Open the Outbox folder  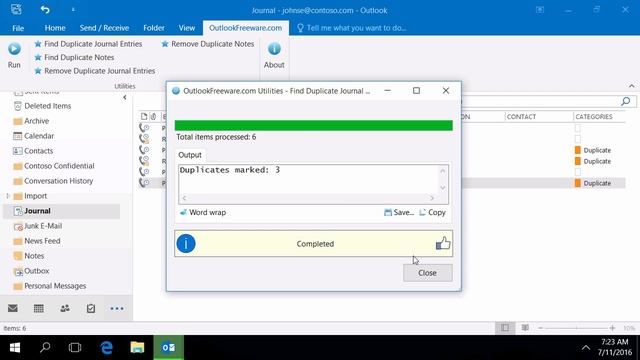31,271
